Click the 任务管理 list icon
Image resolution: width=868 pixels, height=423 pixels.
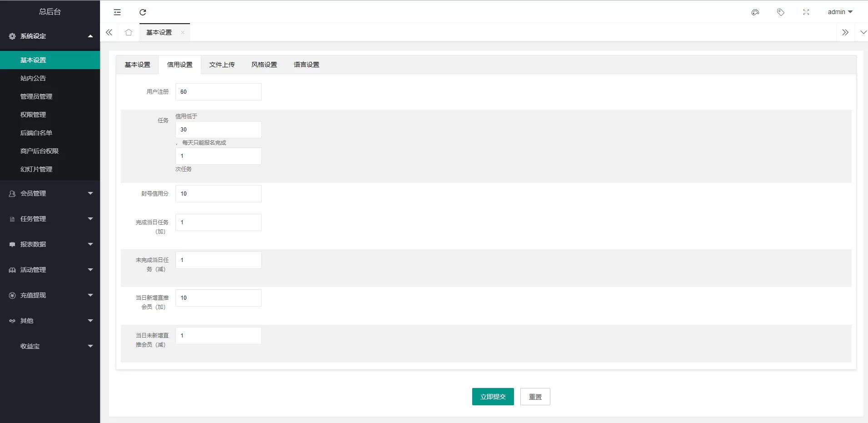[x=12, y=219]
